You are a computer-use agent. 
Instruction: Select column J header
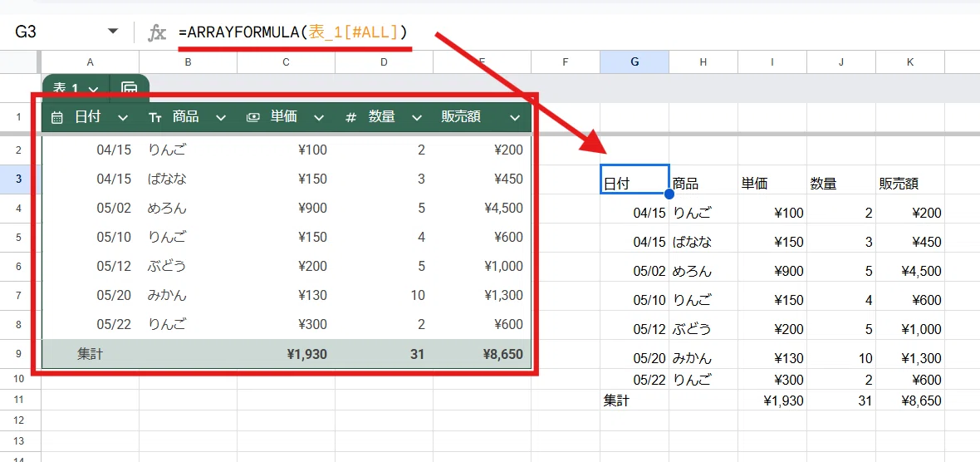[841, 61]
